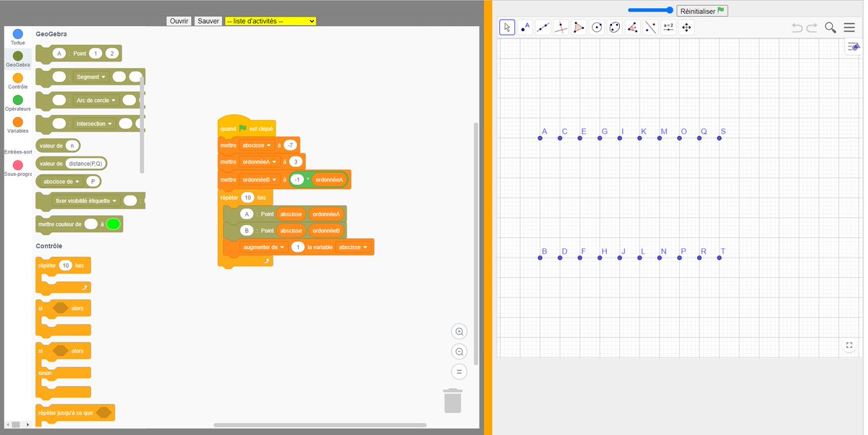868x435 pixels.
Task: Open the liste d'activités dropdown
Action: (x=271, y=21)
